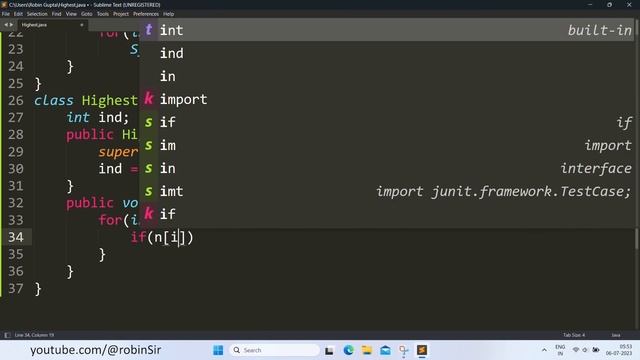Click the 'Line 34, Column 19' status text
This screenshot has height=360, width=640.
[34, 335]
